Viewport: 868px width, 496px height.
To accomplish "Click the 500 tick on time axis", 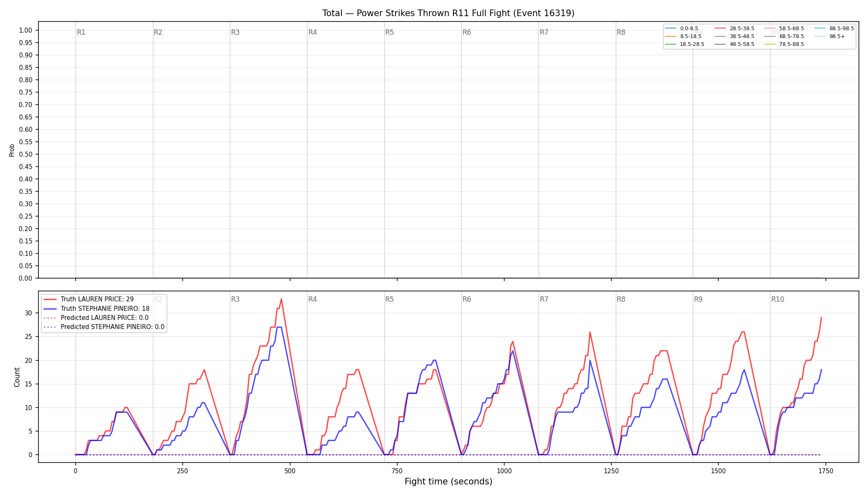I will coord(290,470).
